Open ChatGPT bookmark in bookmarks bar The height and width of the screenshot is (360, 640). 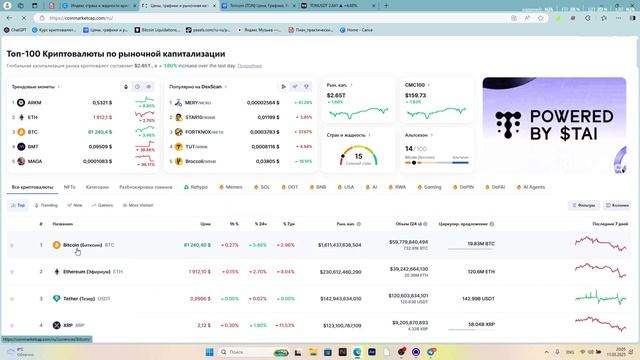pos(15,30)
